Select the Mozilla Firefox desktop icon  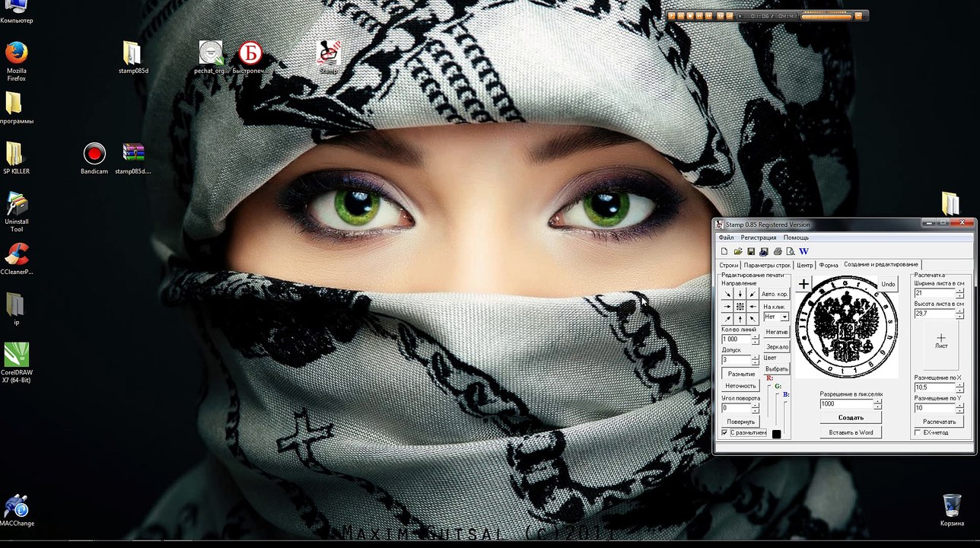tap(17, 61)
